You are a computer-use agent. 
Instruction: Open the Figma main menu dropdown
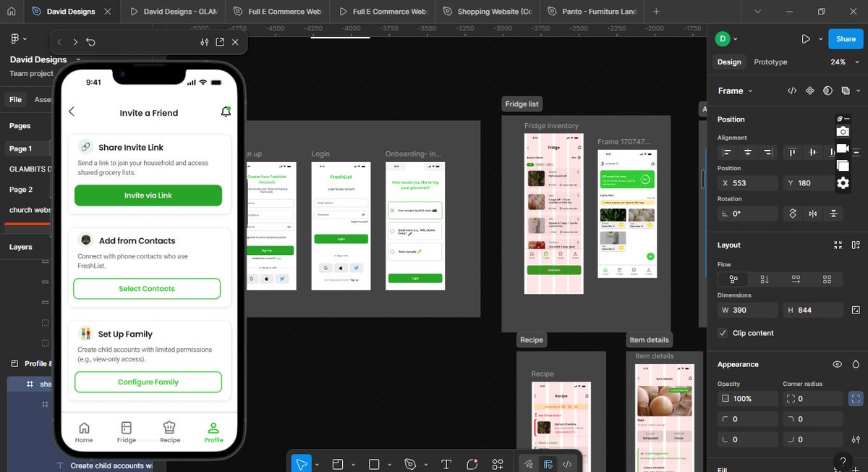(x=18, y=39)
